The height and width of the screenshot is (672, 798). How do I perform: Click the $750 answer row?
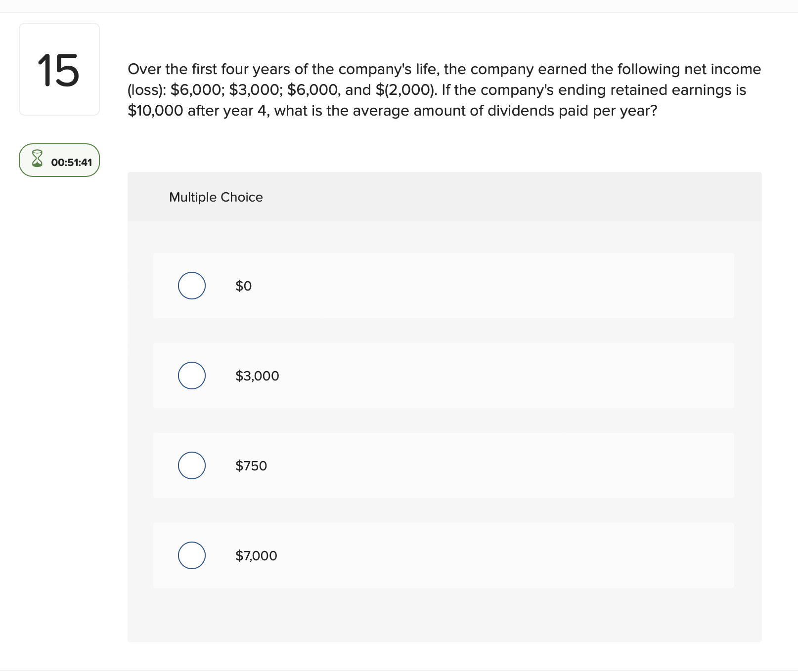point(443,465)
